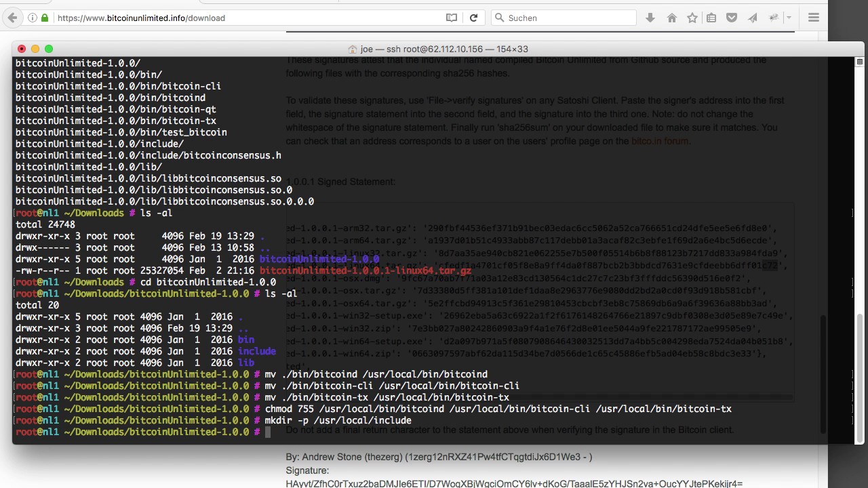Click the browser page vertical scrollbar

click(x=823, y=373)
